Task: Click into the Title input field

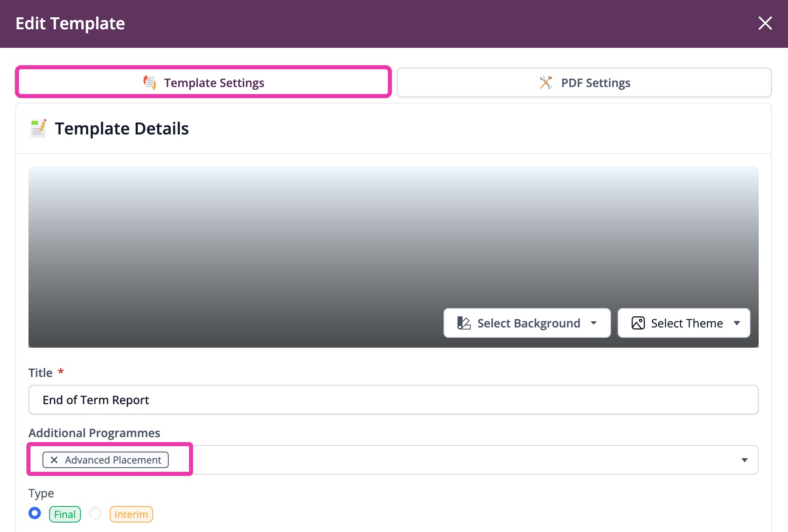Action: (x=393, y=400)
